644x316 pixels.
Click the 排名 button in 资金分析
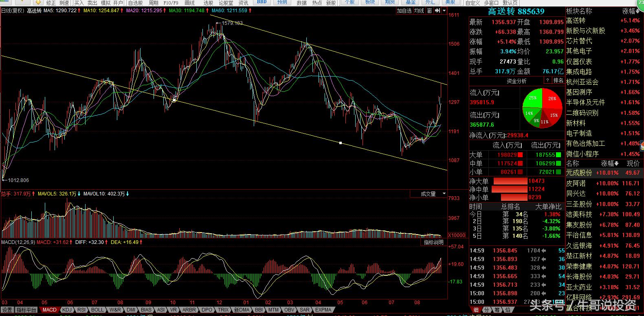(x=558, y=81)
